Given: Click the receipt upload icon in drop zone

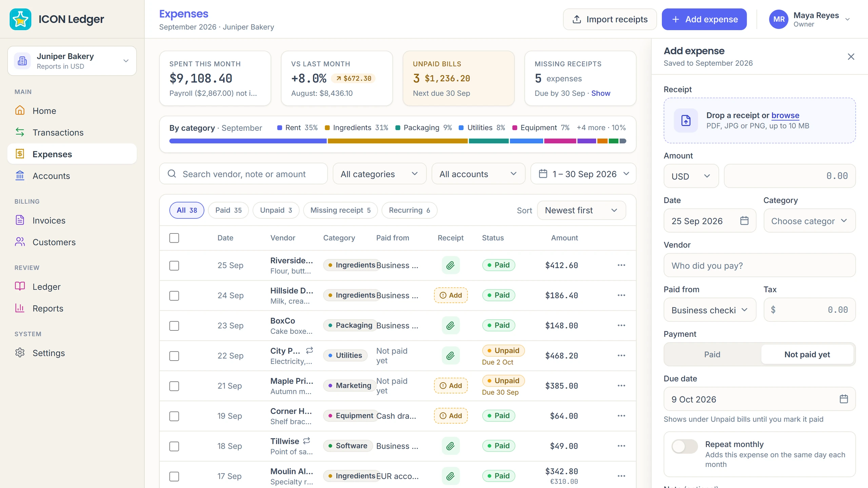Looking at the screenshot, I should coord(686,120).
